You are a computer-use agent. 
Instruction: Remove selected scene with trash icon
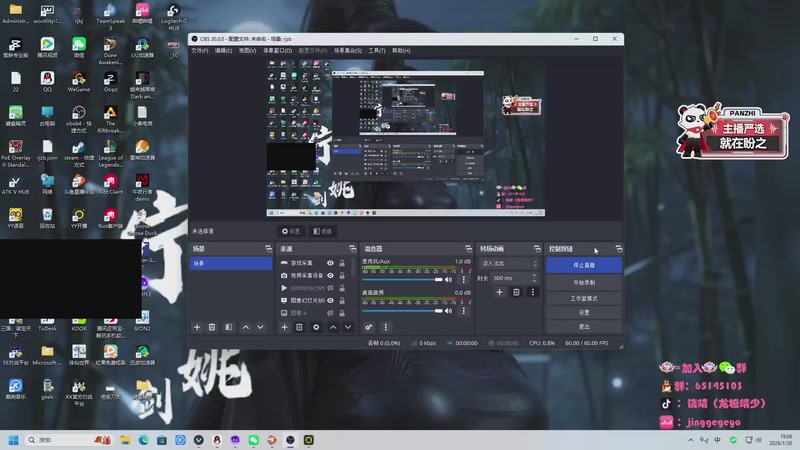[212, 327]
